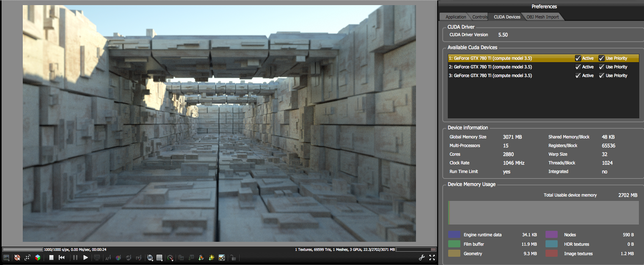Click the RGB cube icon in the toolbar

(38, 258)
